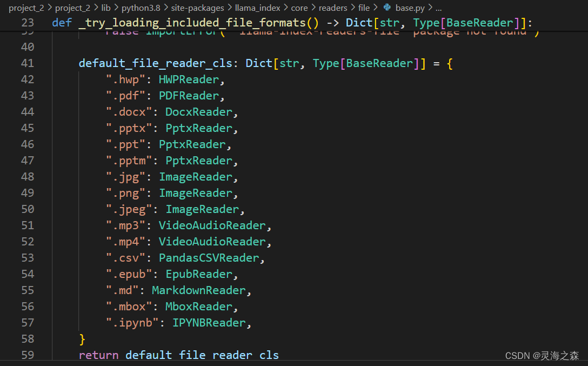588x366 pixels.
Task: Open the readers breadcrumb dropdown
Action: [333, 8]
